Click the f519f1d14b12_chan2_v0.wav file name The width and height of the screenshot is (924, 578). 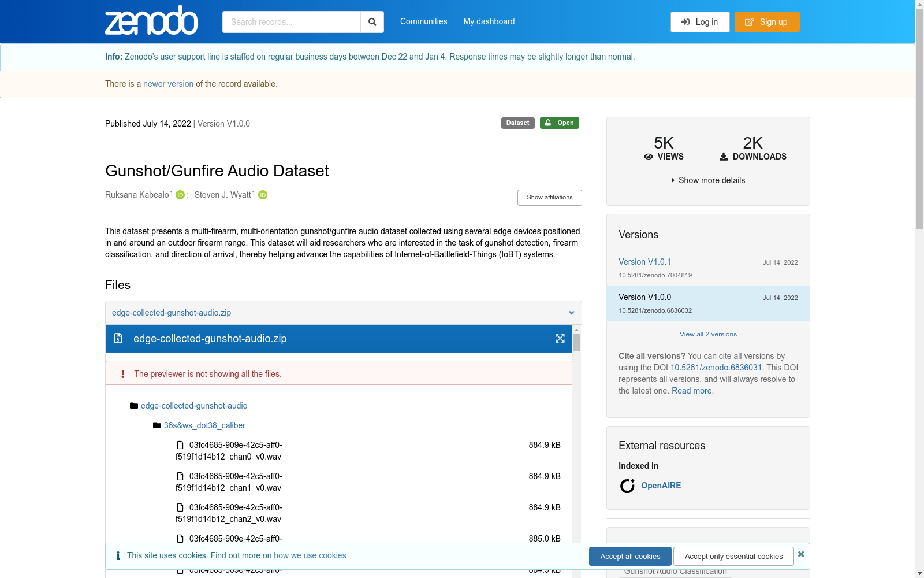coord(229,513)
